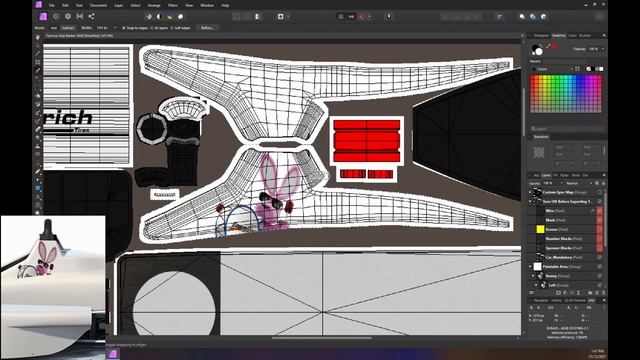The image size is (640, 360).
Task: Toggle visibility of Turn Off Before Exporting group
Action: (x=600, y=201)
